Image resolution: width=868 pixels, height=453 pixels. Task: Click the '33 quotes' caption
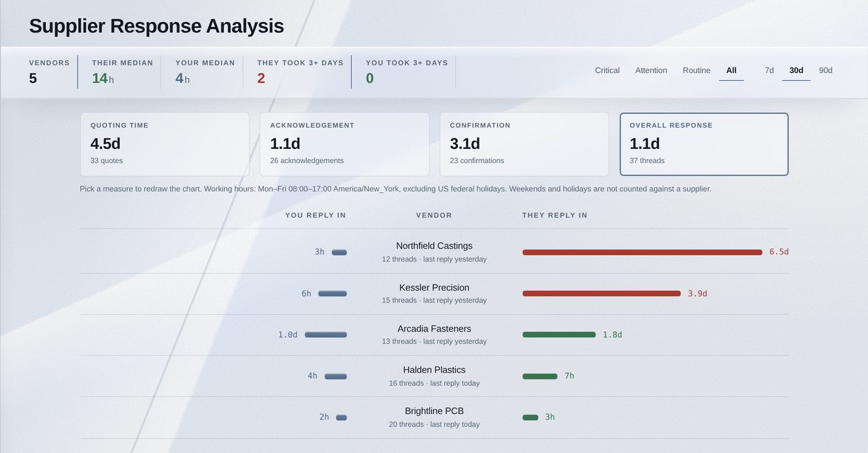tap(106, 161)
